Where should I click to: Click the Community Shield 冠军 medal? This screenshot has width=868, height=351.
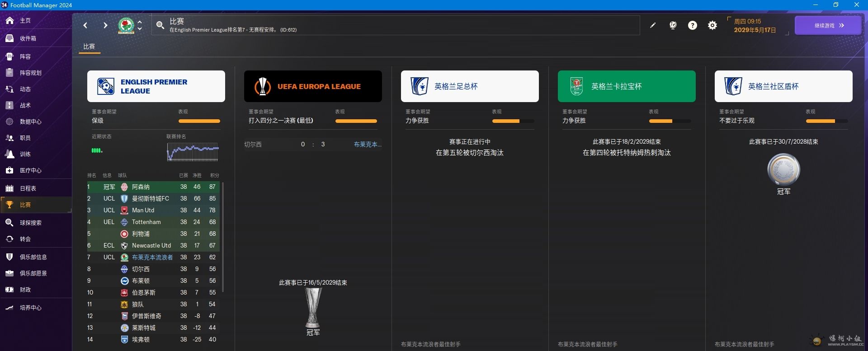click(783, 170)
